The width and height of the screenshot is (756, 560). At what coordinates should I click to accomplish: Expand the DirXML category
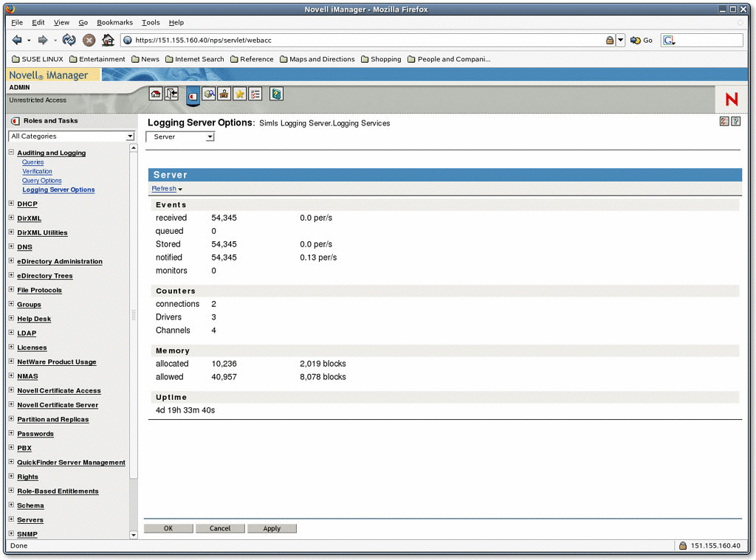[11, 218]
